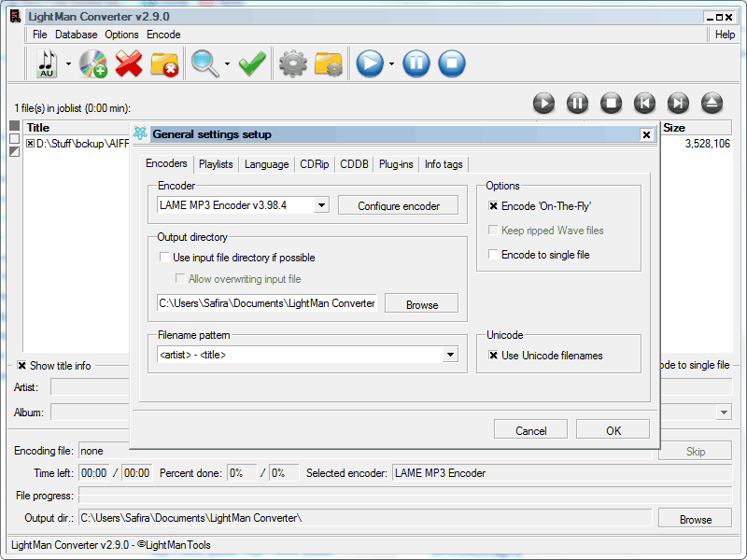Open the Encode menu
This screenshot has width=747, height=560.
(x=163, y=35)
